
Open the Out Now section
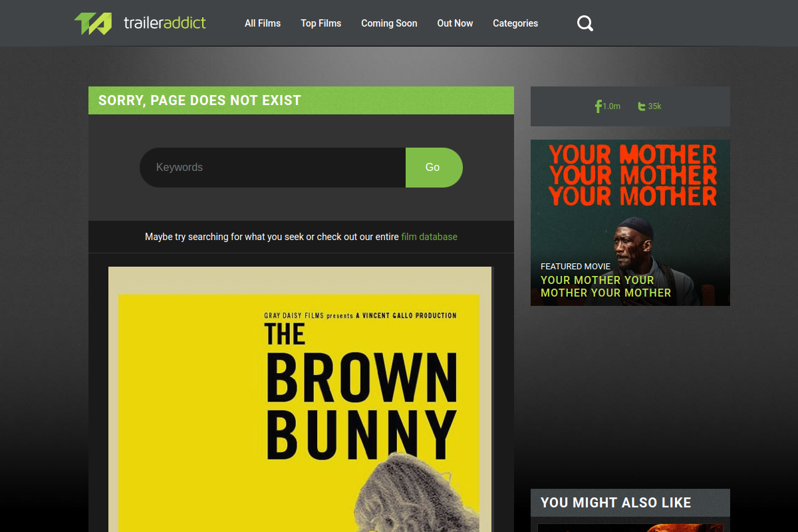coord(455,23)
